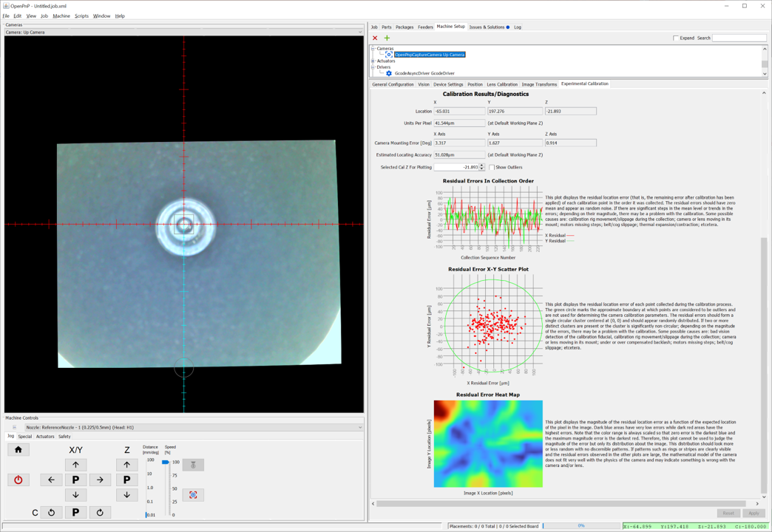
Task: Click the camera capture icon near the speed slider
Action: pos(193,494)
